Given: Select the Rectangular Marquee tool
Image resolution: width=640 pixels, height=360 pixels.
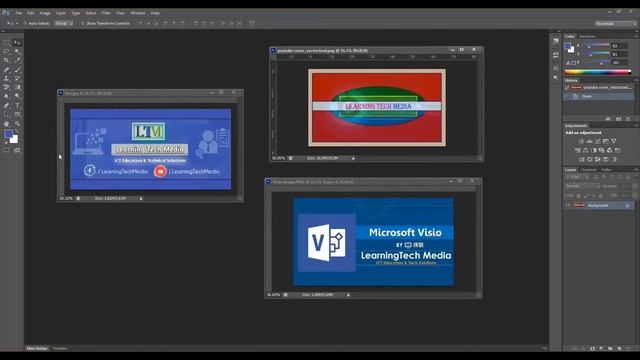Looking at the screenshot, I should point(7,43).
